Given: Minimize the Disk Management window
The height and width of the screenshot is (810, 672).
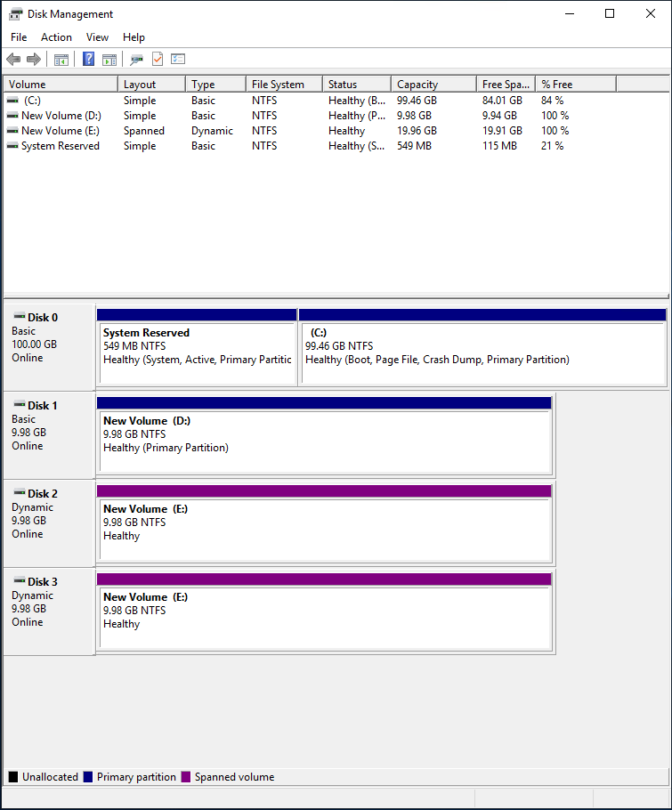Looking at the screenshot, I should 570,14.
